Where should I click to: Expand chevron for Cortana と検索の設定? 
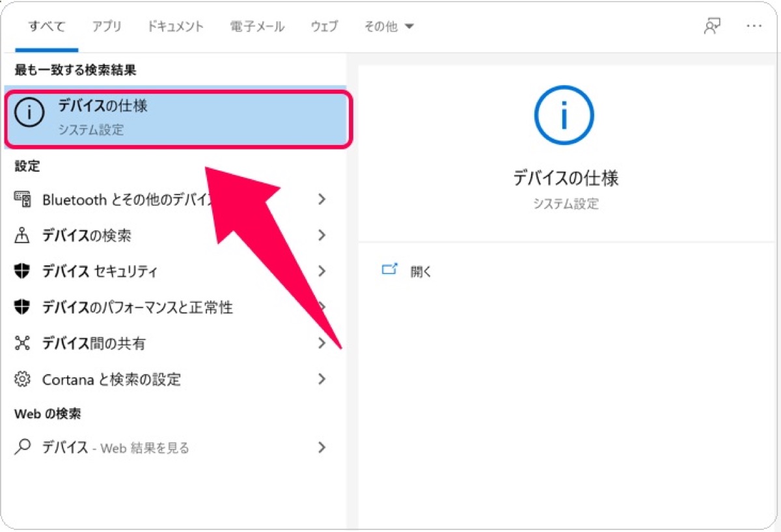pos(322,379)
